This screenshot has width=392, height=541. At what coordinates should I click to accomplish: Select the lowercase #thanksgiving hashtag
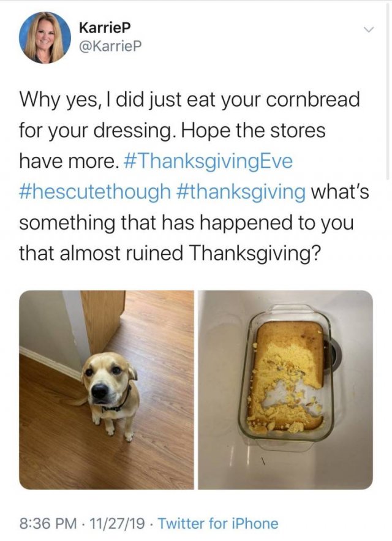point(241,192)
